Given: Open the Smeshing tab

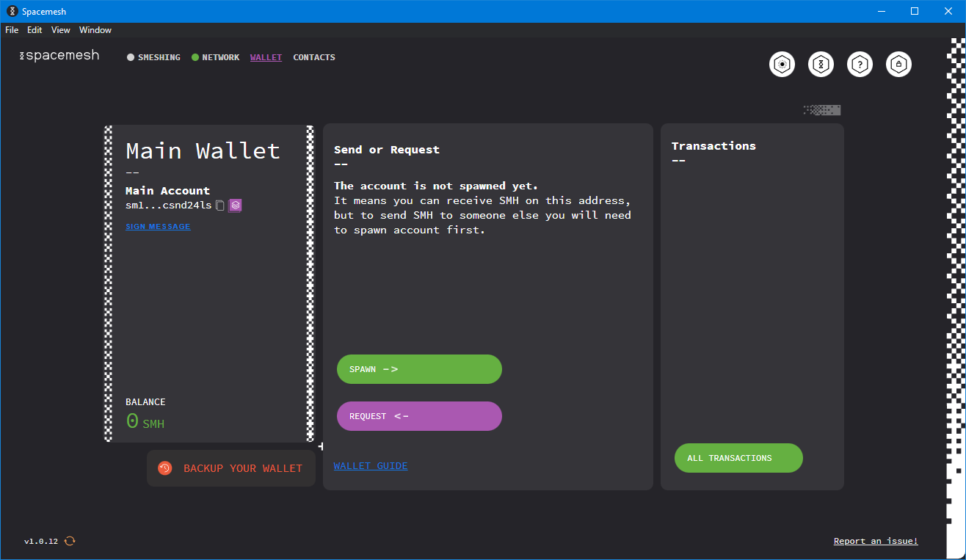Looking at the screenshot, I should click(x=153, y=57).
